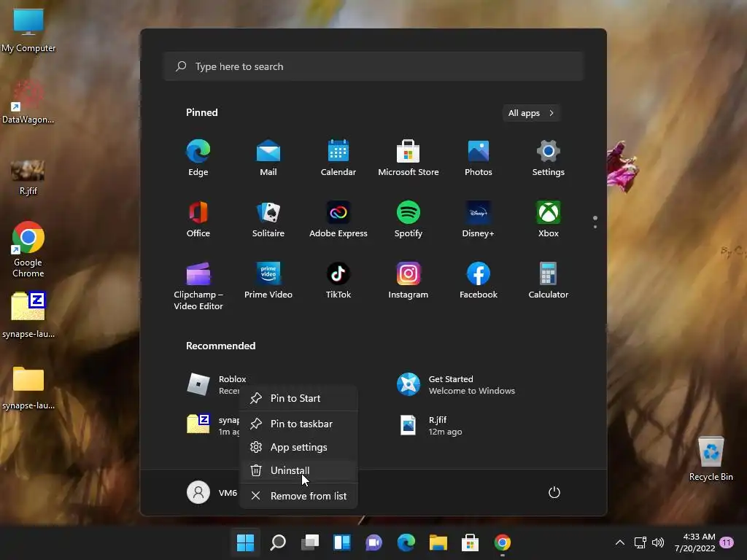Open Facebook pinned app
The width and height of the screenshot is (747, 560).
point(479,281)
